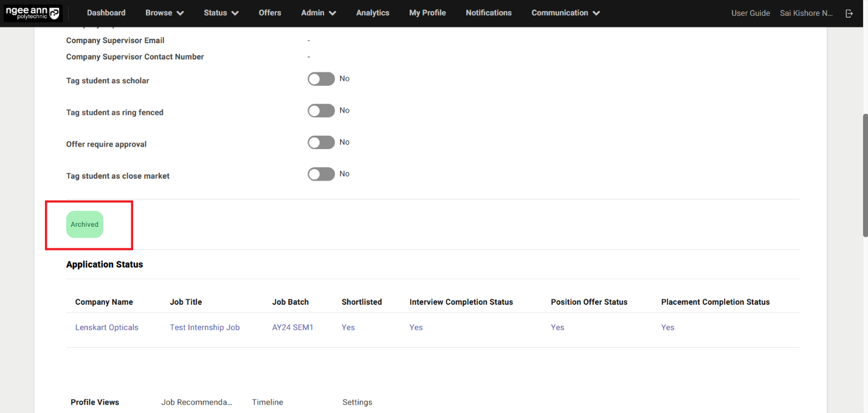Screen dimensions: 868x413
Task: Go to the Dashboard page
Action: [106, 13]
